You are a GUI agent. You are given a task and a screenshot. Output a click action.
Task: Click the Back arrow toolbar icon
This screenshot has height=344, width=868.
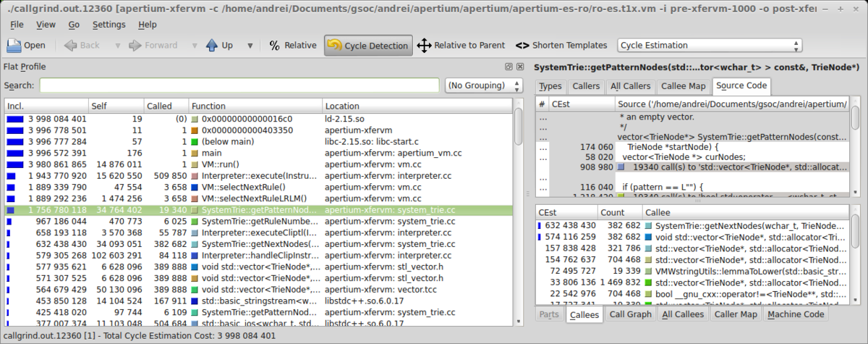pos(71,46)
